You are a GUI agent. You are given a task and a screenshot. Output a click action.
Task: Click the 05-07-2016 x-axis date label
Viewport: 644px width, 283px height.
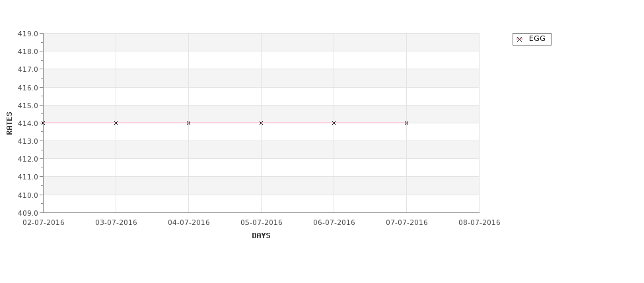261,223
